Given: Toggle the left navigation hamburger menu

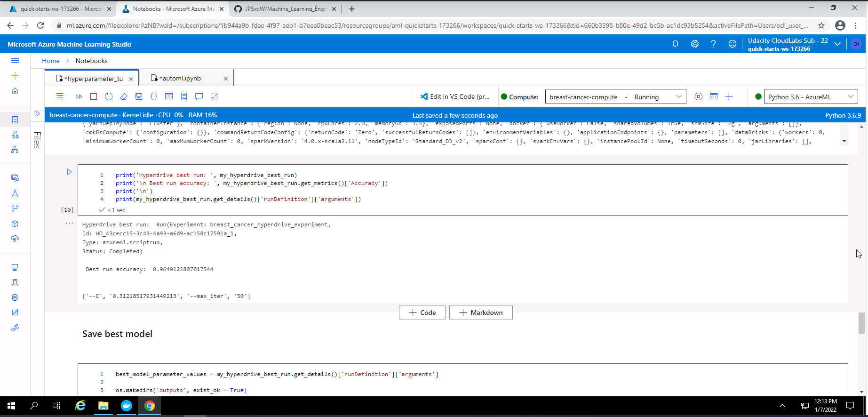Looking at the screenshot, I should tap(15, 60).
